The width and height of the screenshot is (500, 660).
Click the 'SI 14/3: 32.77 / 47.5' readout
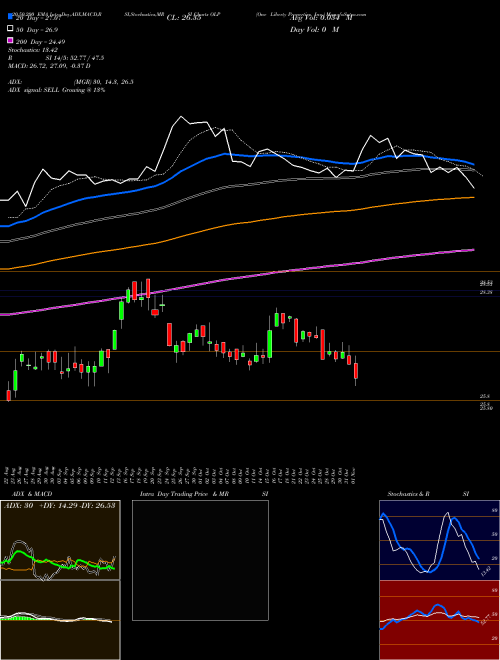pyautogui.click(x=75, y=58)
